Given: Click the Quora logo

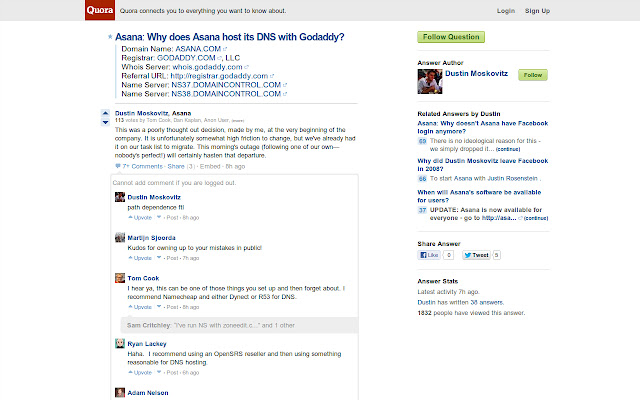Looking at the screenshot, I should point(100,10).
